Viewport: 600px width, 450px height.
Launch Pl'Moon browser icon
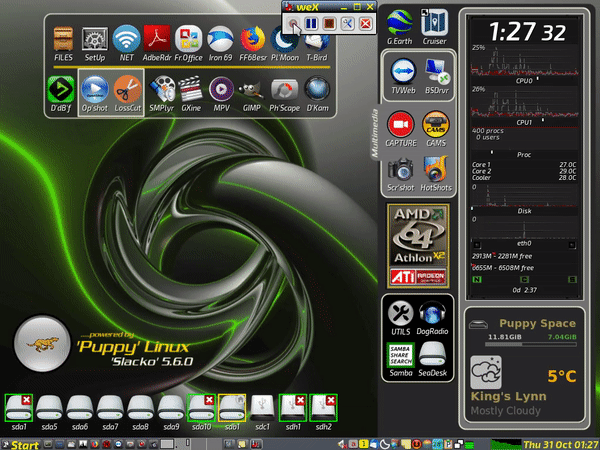[x=284, y=41]
